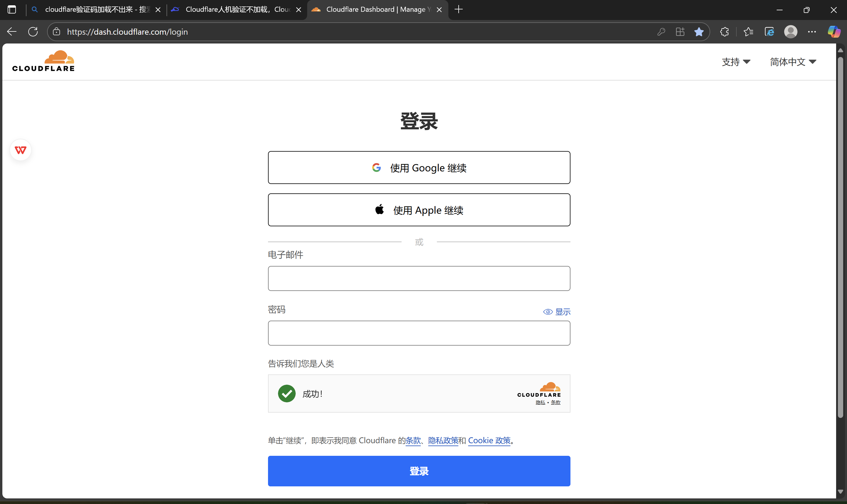847x504 pixels.
Task: Open the browser settings ellipsis menu
Action: (x=812, y=32)
